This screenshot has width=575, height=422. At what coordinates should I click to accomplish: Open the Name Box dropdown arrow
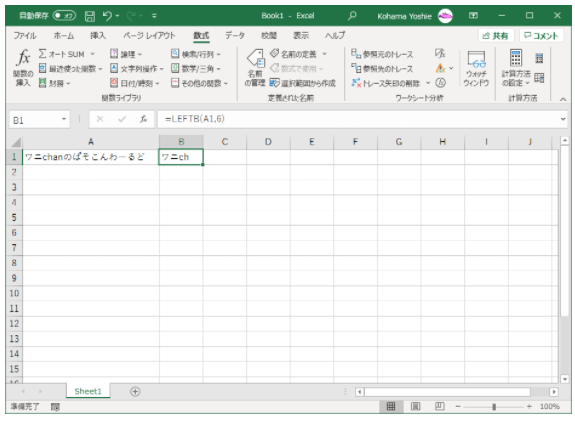tap(64, 119)
